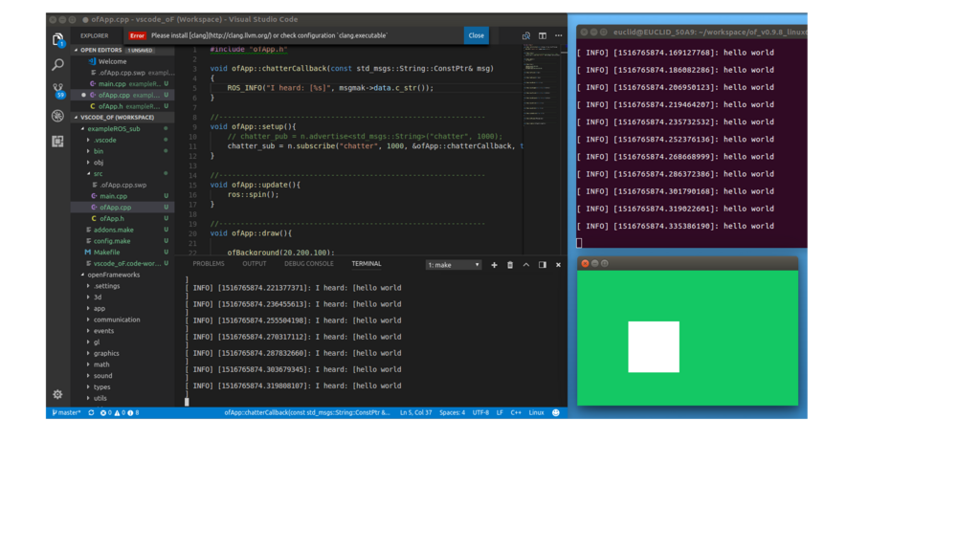
Task: Close the clang install error notification
Action: 476,34
